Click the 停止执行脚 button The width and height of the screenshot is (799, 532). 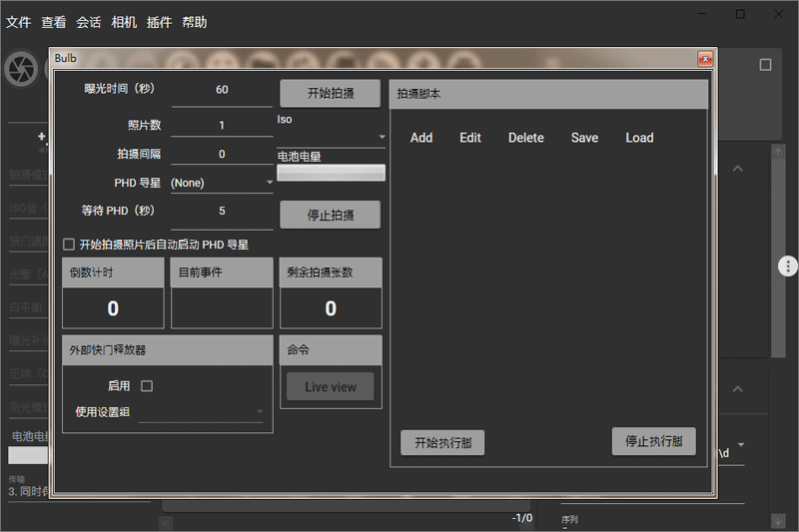tap(654, 441)
